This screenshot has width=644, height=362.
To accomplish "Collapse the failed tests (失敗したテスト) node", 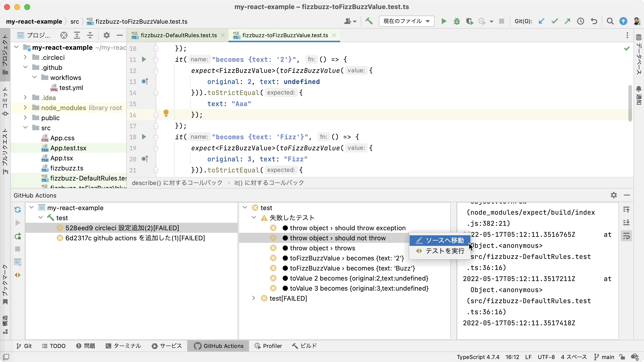I will coord(254,217).
